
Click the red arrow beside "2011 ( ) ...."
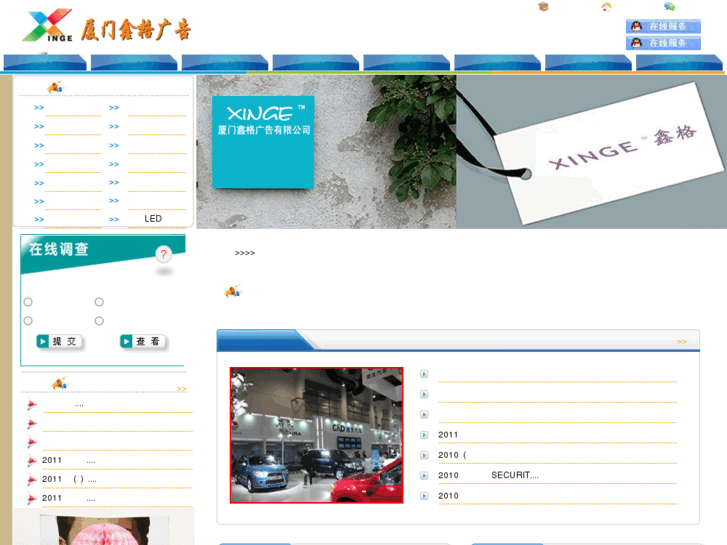[32, 480]
